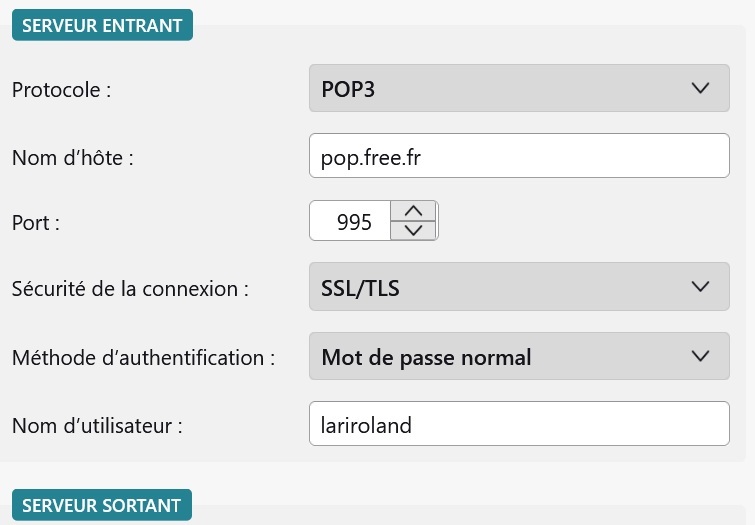Decrease the port number with down arrow
Screen dimensions: 755x525
click(x=414, y=230)
